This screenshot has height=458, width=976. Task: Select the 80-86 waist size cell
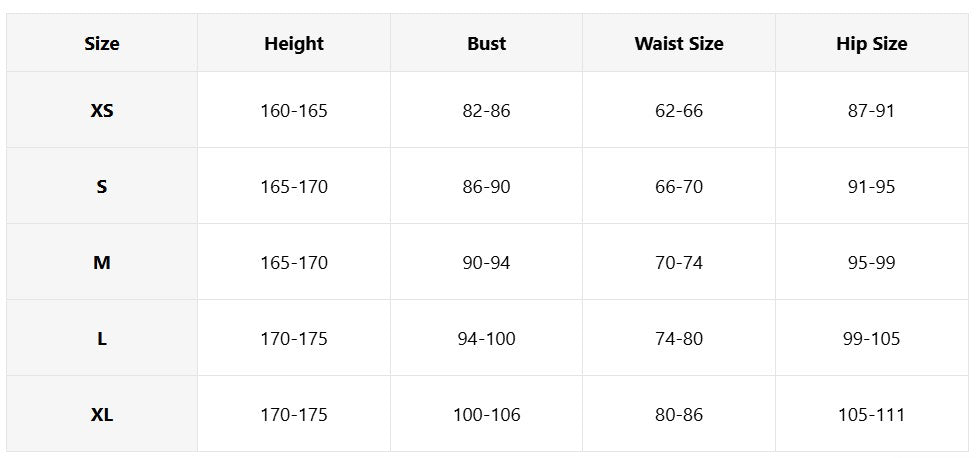tap(679, 414)
